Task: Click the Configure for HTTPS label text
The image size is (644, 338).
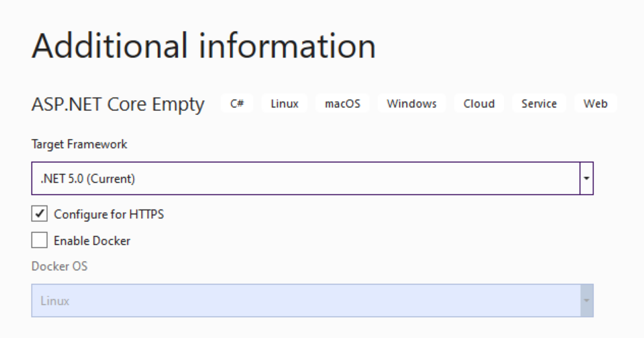Action: [x=109, y=214]
